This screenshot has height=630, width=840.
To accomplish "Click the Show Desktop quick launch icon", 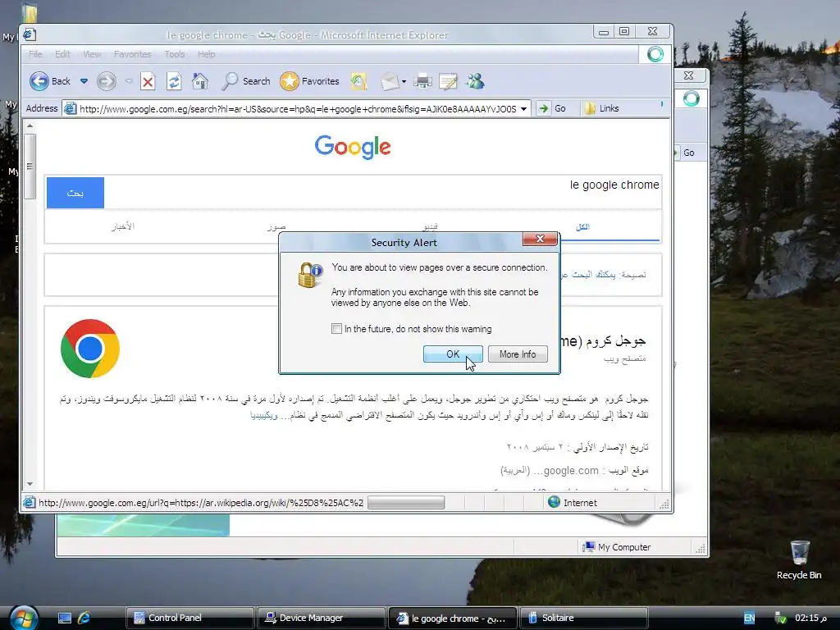I will tap(65, 618).
